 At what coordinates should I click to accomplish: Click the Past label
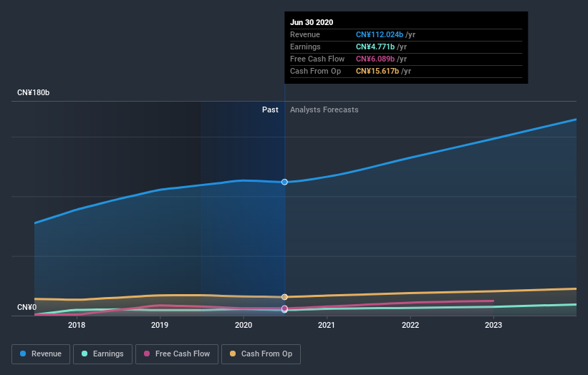tap(270, 109)
